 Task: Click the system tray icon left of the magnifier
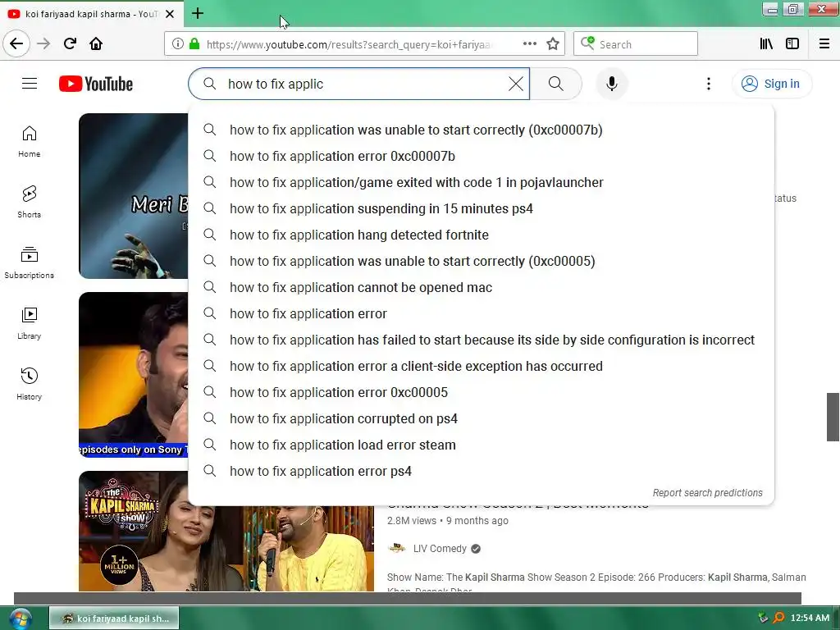(x=763, y=618)
